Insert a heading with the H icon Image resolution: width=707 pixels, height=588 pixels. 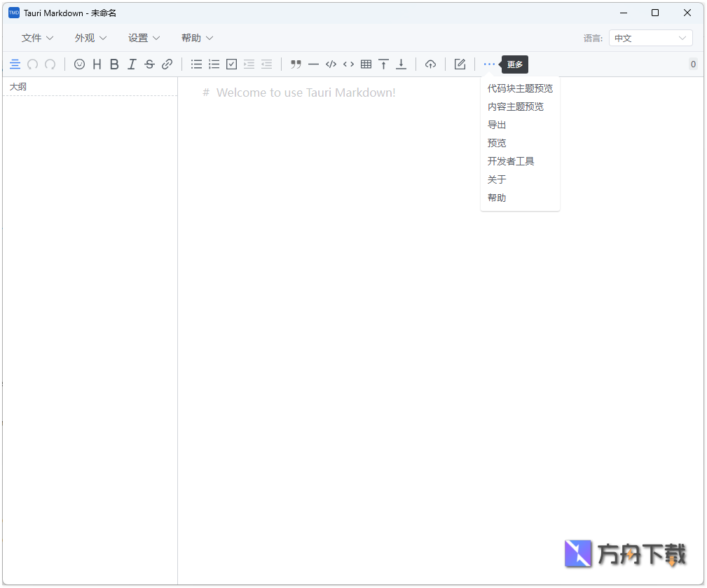[x=97, y=64]
